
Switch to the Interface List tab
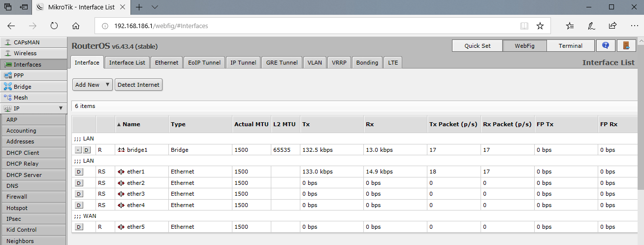(127, 63)
